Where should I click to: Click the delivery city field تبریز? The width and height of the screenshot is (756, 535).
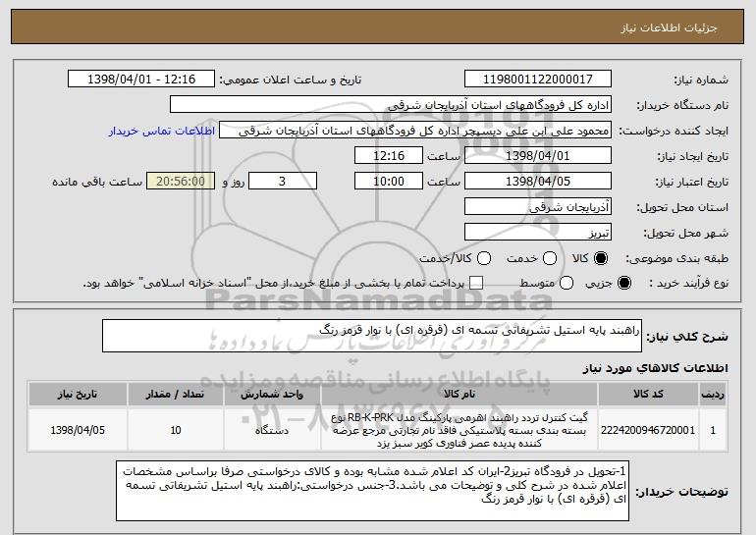pos(538,233)
